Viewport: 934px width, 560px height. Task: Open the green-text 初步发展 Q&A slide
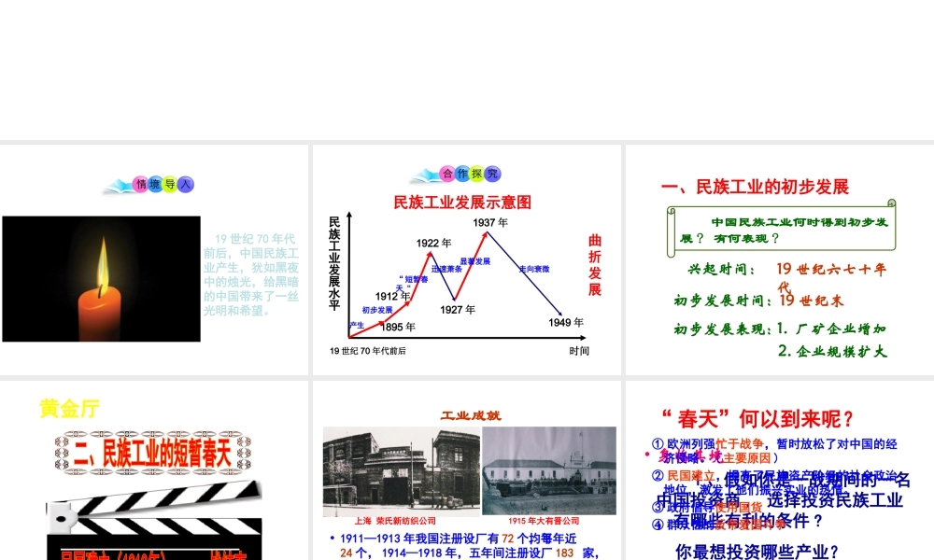coord(780,259)
